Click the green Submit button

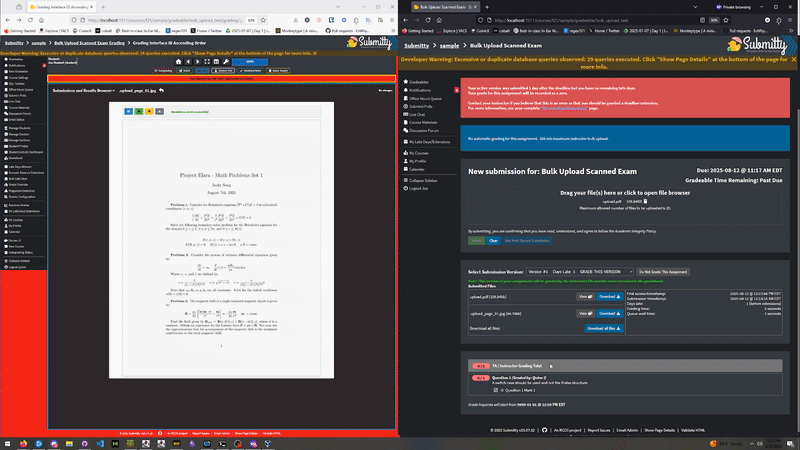tap(477, 240)
